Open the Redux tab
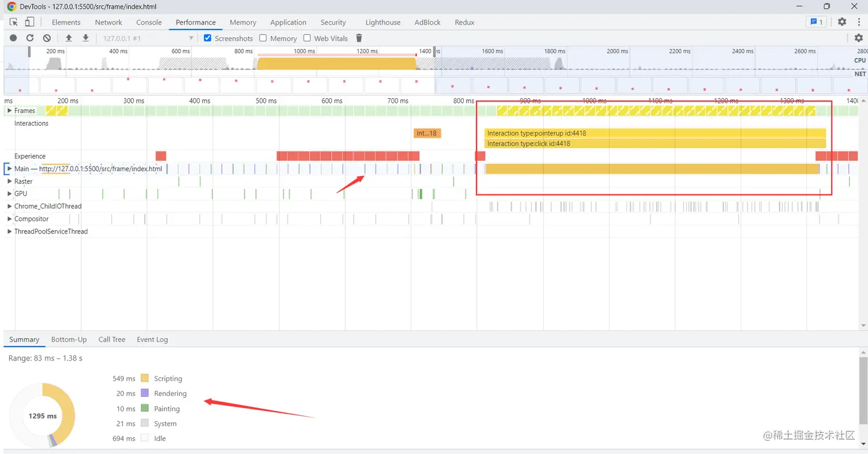 (464, 22)
